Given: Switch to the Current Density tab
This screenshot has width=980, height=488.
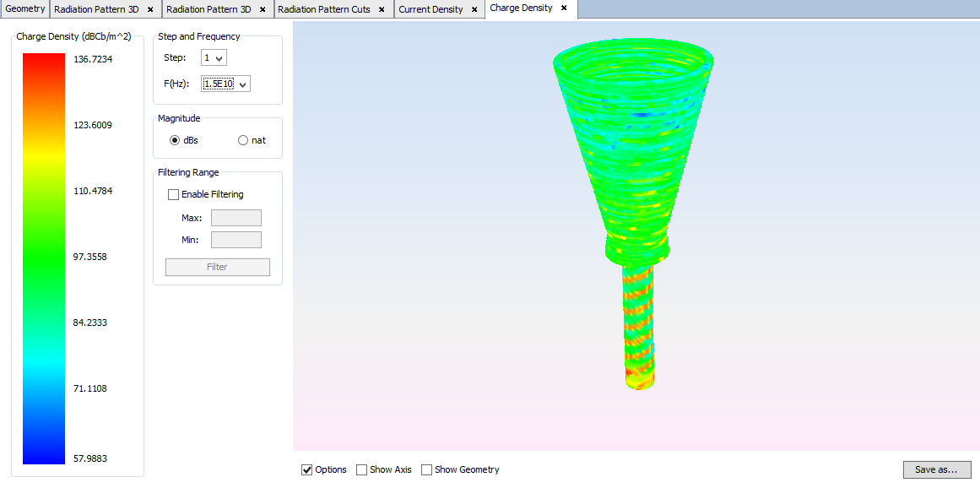Looking at the screenshot, I should [430, 10].
